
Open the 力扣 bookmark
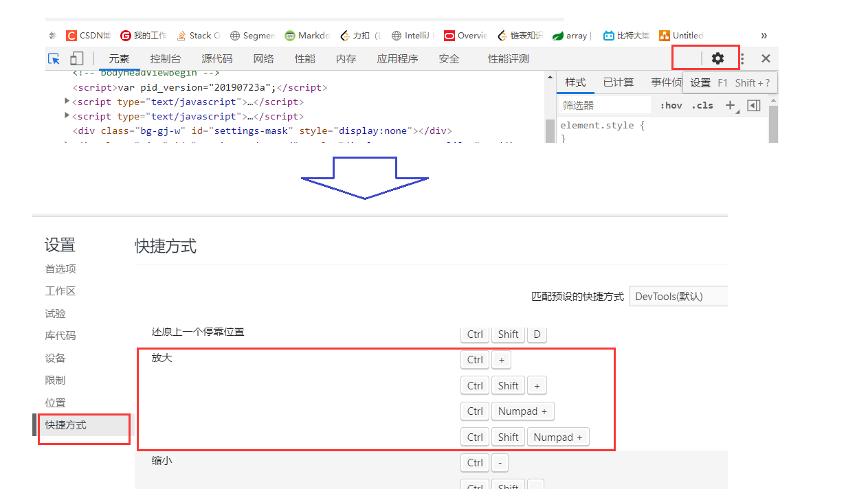(360, 36)
